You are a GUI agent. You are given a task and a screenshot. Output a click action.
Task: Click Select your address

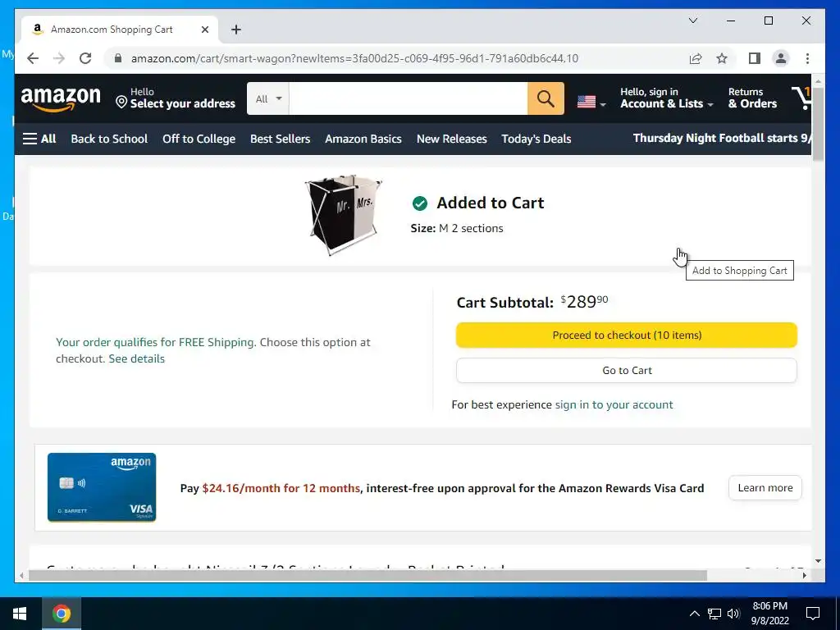(x=176, y=98)
